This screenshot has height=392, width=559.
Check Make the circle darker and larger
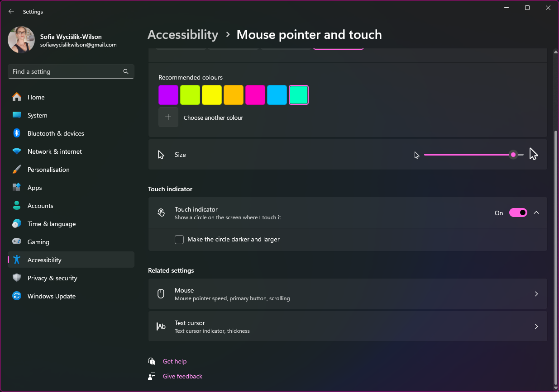(179, 240)
